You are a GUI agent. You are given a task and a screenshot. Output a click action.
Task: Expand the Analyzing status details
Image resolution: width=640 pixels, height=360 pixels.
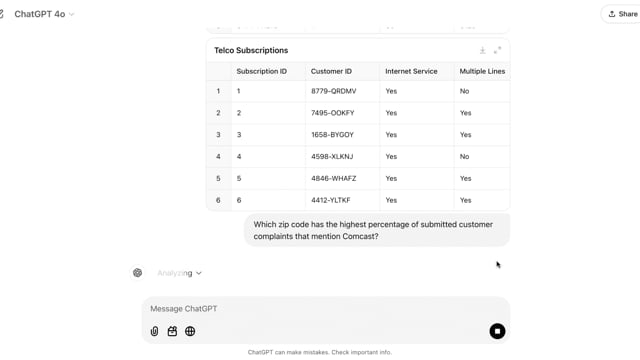(x=179, y=273)
